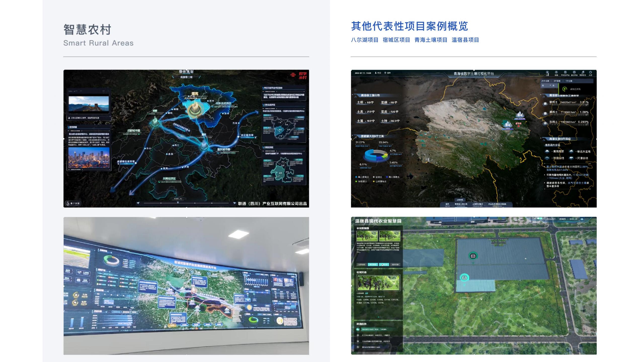Click the 县边界线 county boundary icon
The width and height of the screenshot is (644, 362).
point(574,72)
